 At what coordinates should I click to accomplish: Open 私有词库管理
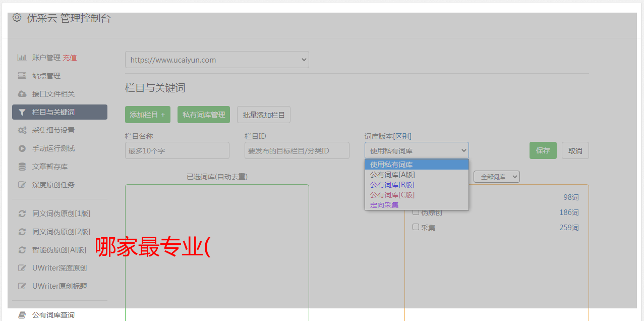(x=204, y=115)
